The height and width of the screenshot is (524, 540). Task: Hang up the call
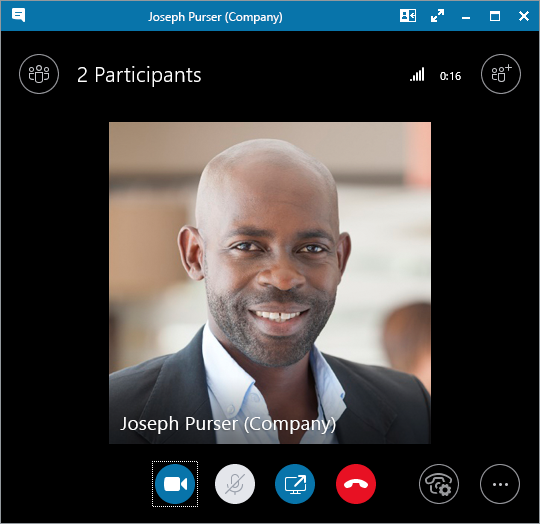coord(356,484)
